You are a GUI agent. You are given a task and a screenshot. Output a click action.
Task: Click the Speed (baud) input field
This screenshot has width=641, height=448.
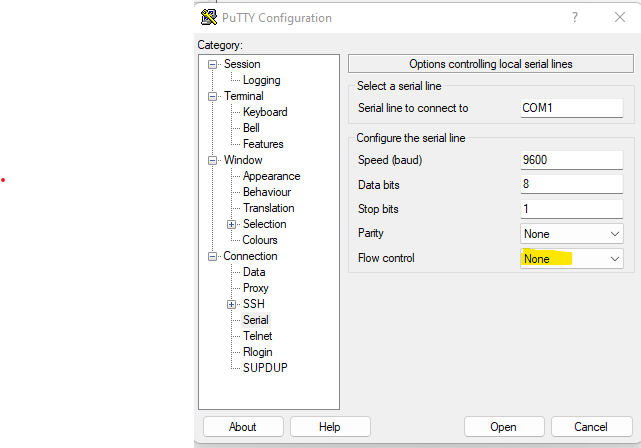[x=571, y=160]
